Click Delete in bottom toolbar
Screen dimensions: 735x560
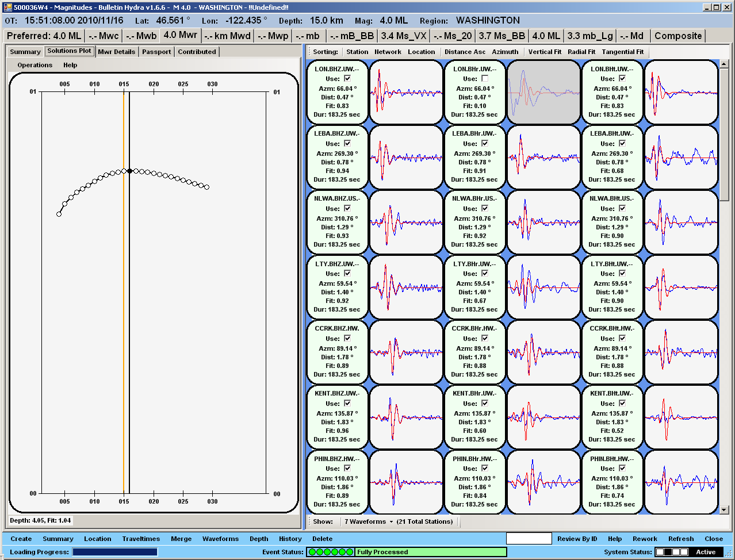coord(323,539)
